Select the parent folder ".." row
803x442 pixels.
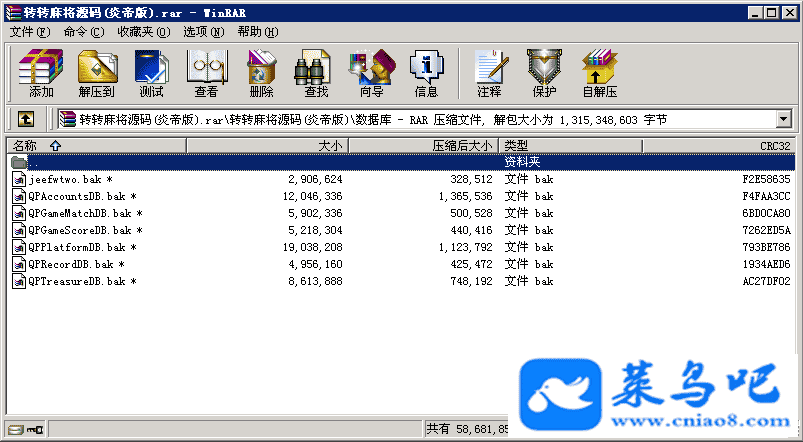tap(35, 162)
